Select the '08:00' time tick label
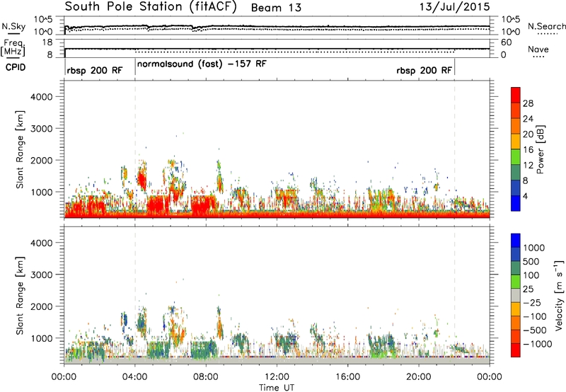 (x=206, y=377)
